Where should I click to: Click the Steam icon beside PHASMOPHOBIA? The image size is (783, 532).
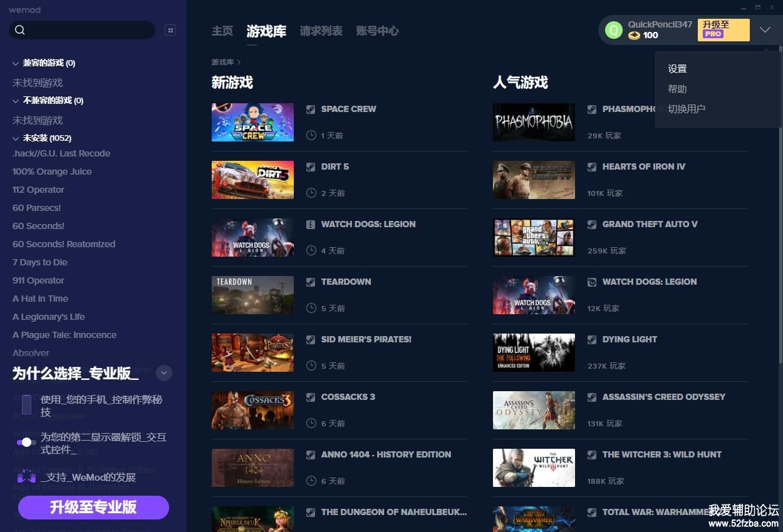(x=592, y=109)
